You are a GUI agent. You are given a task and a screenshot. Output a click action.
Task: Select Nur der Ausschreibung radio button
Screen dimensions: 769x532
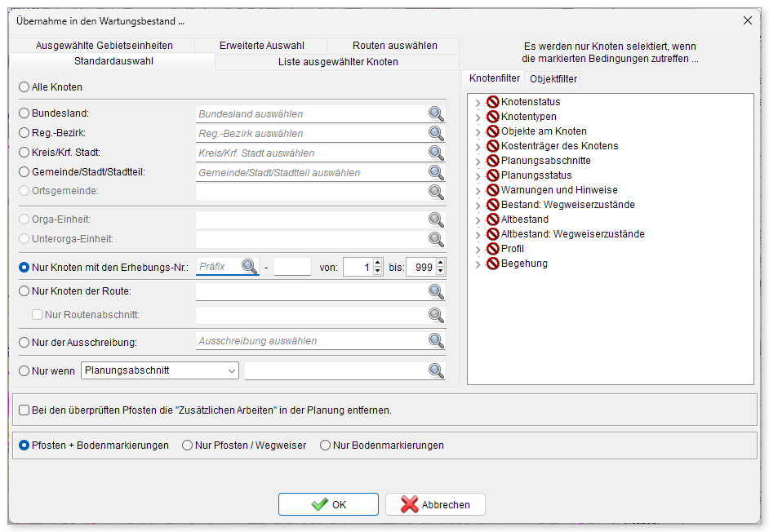point(24,342)
